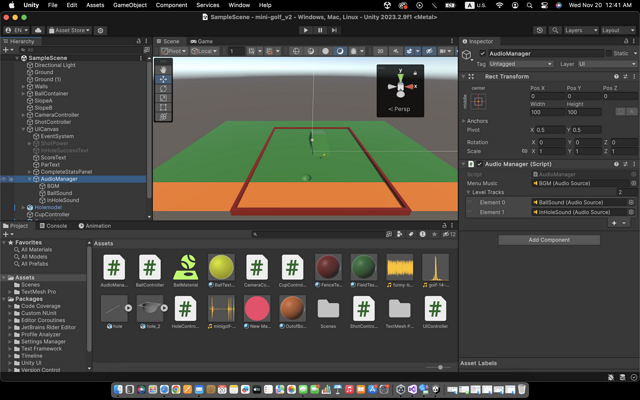
Task: Select the Hand view tool
Action: pyautogui.click(x=163, y=69)
